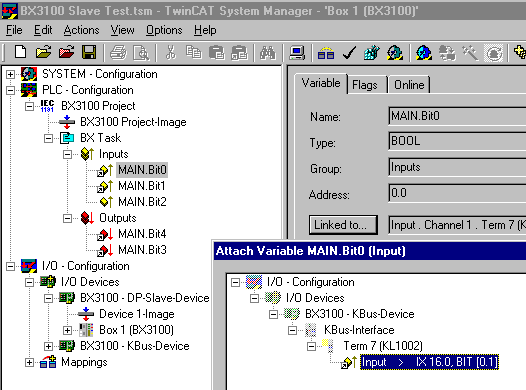Click the yellow Open folder toolbar icon
The image size is (526, 390).
point(44,52)
